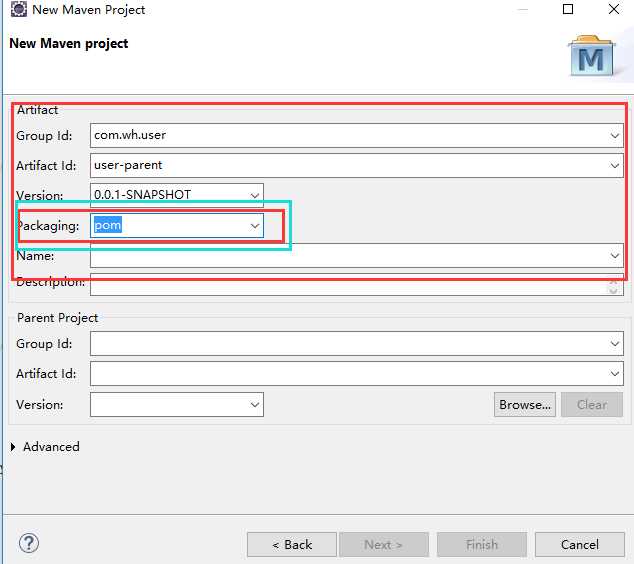This screenshot has width=634, height=564.
Task: Click the 'Parent Project' group label
Action: 57,318
